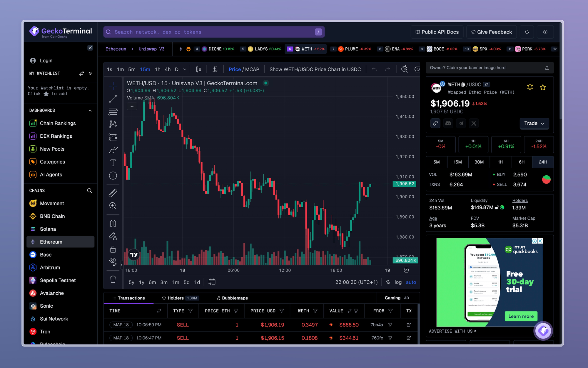Screen dimensions: 588x368
Task: Open the go-to-date calendar
Action: click(x=212, y=282)
